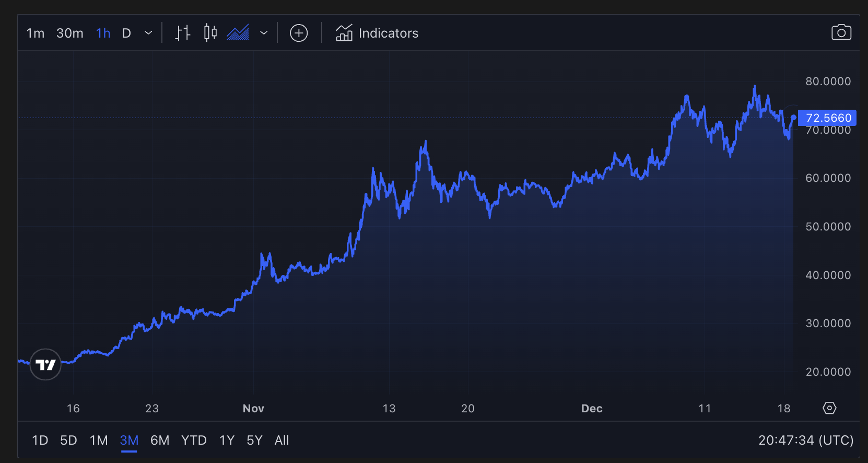Select the bars chart style icon

pyautogui.click(x=182, y=33)
